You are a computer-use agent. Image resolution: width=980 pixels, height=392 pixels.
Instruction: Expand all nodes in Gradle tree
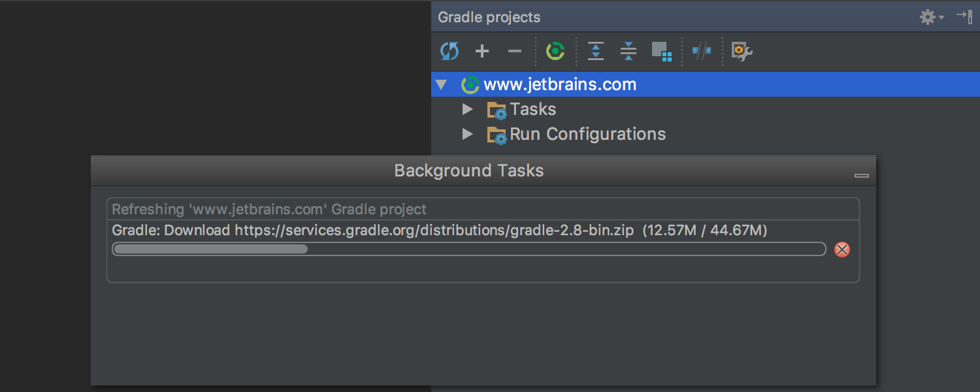tap(596, 51)
